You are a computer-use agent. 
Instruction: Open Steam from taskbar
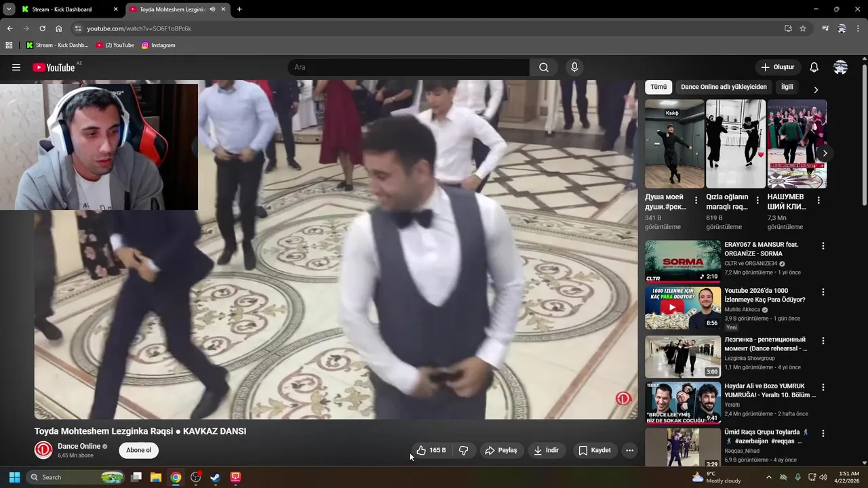(x=215, y=477)
